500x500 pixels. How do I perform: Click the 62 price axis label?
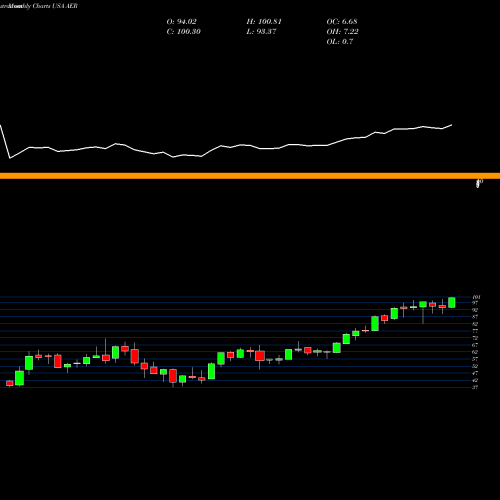(x=475, y=352)
